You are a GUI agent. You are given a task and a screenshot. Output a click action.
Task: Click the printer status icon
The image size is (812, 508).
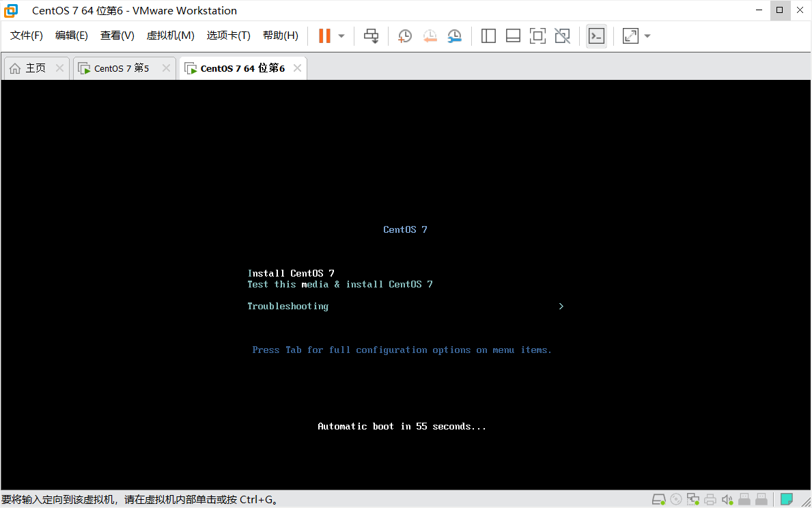tap(710, 500)
